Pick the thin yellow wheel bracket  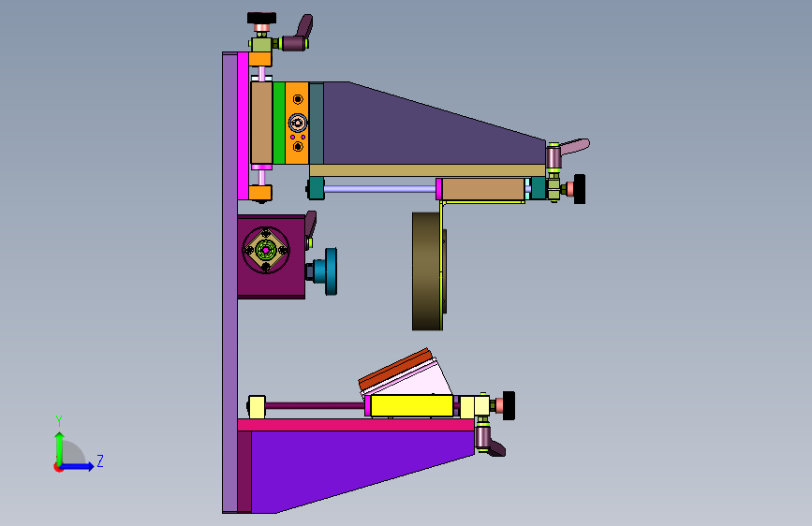point(442,267)
